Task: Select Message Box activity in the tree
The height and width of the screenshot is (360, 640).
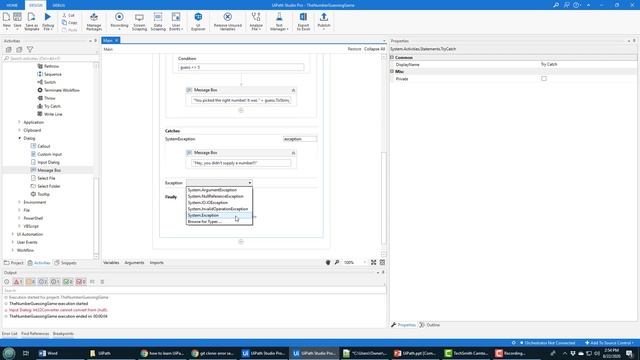Action: click(x=49, y=170)
